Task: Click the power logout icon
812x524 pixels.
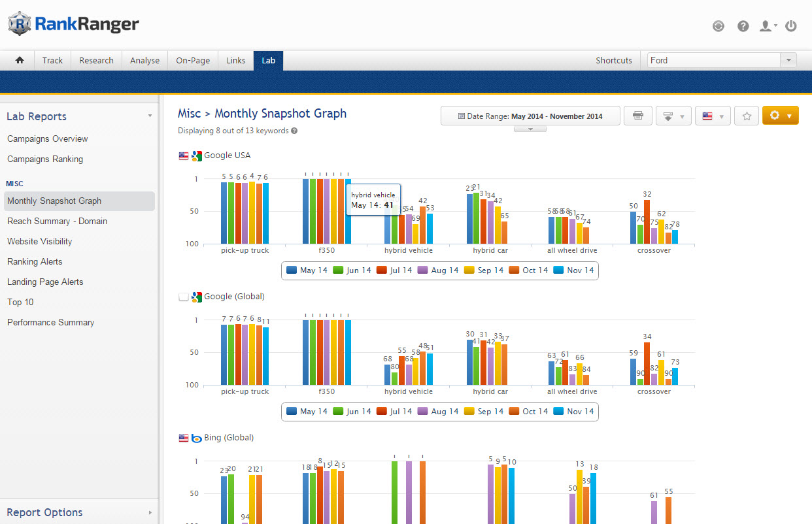Action: [791, 26]
